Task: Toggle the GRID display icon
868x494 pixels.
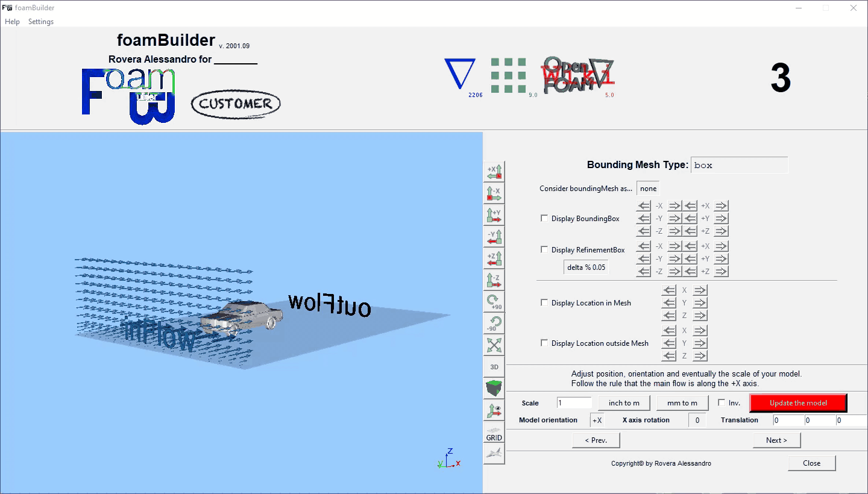Action: 494,433
